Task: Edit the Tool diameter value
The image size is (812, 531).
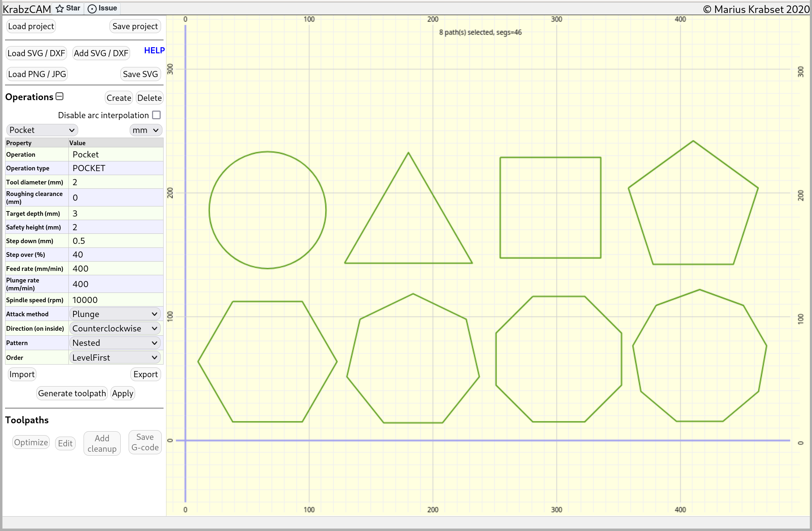Action: coord(116,182)
